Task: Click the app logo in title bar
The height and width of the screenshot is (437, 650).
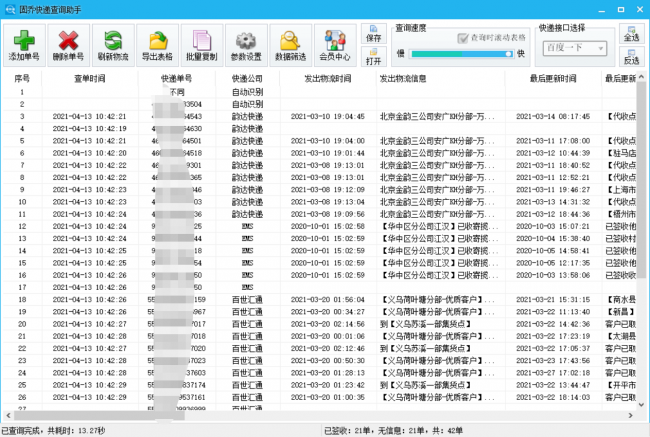Action: click(x=10, y=9)
